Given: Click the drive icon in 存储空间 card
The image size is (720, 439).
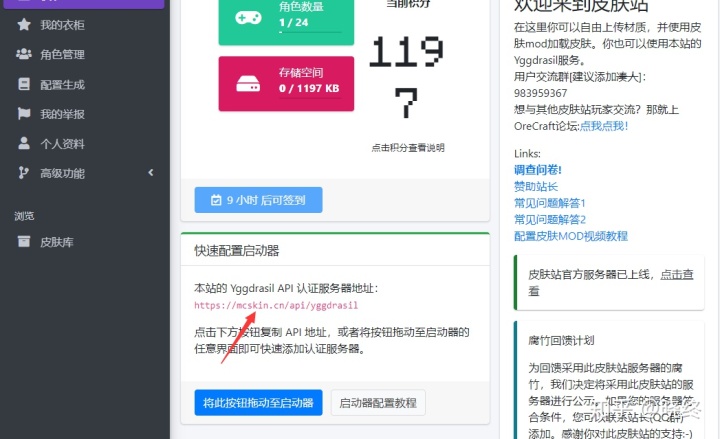Looking at the screenshot, I should point(248,84).
